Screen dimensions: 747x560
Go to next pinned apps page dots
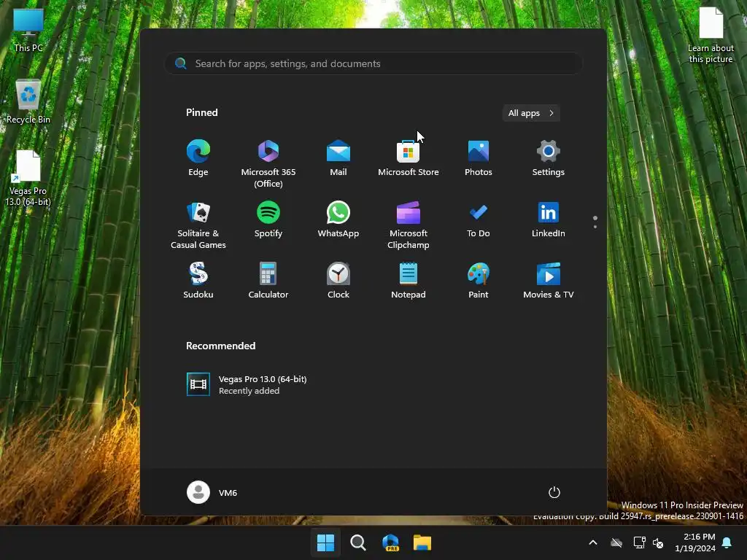point(595,222)
